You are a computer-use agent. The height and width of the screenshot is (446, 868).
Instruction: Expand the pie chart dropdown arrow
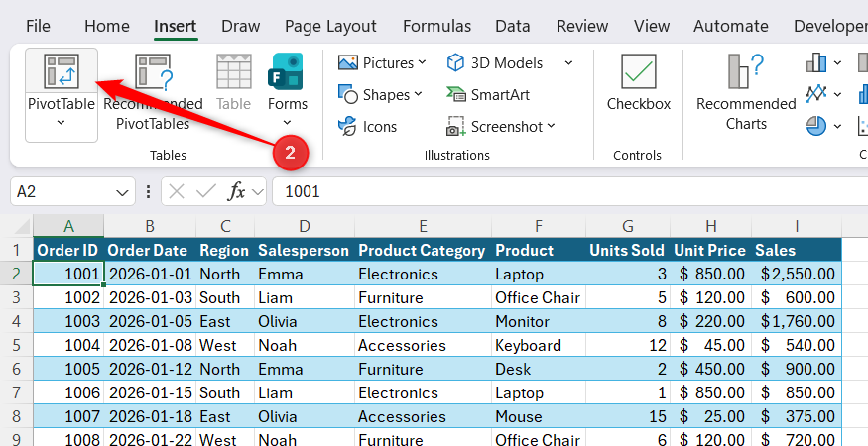(837, 126)
